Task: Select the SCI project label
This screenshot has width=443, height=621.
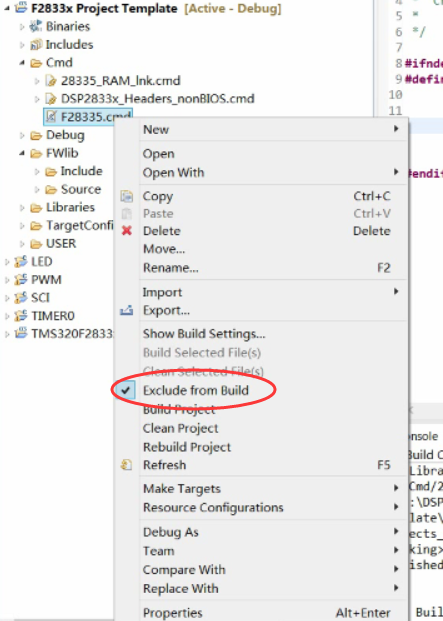Action: [x=40, y=298]
